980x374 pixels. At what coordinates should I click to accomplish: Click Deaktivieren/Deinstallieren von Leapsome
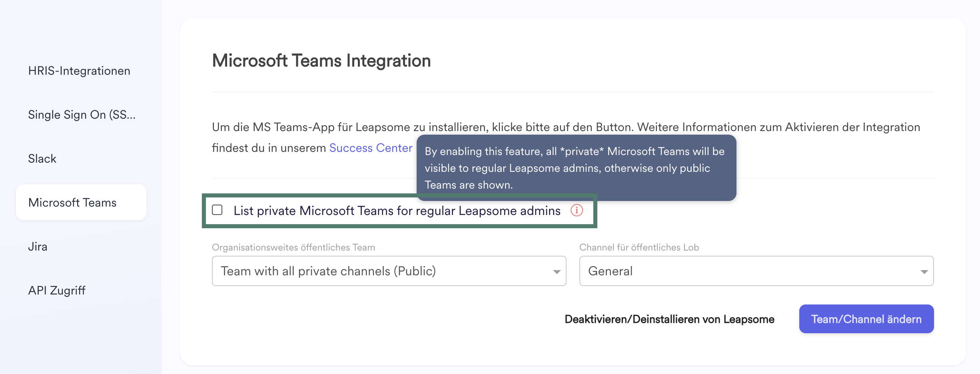[669, 319]
